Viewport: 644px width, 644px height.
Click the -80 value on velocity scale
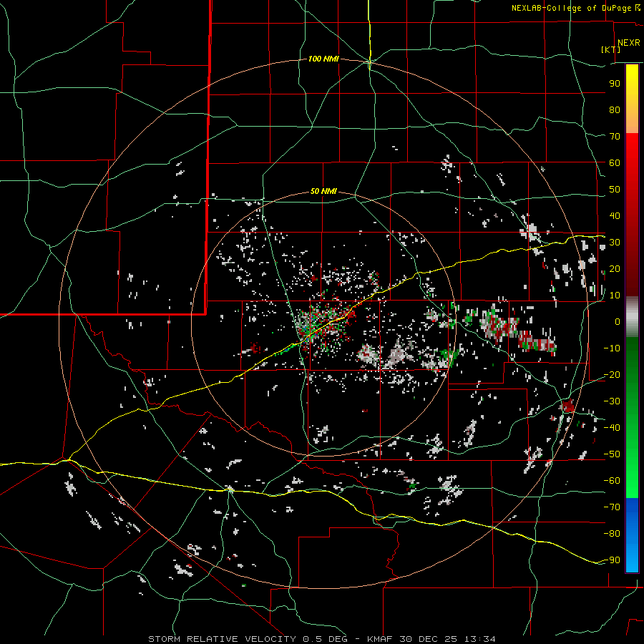point(612,534)
